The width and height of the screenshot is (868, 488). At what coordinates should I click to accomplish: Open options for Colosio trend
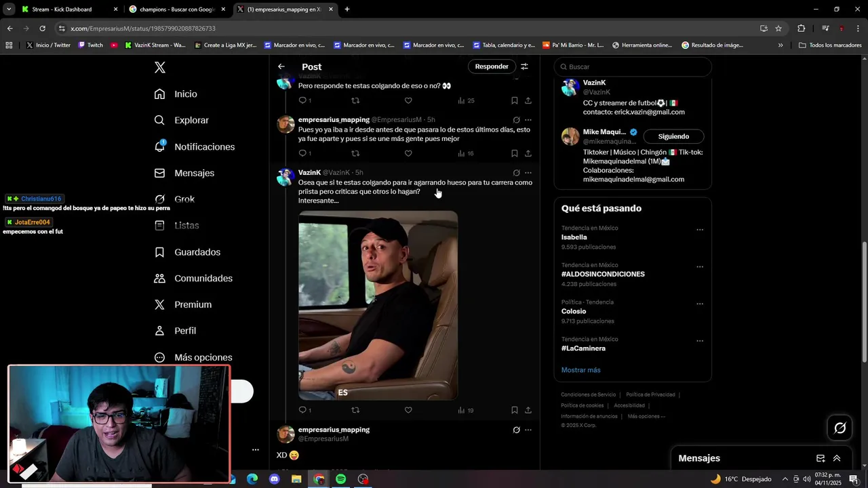pos(700,304)
